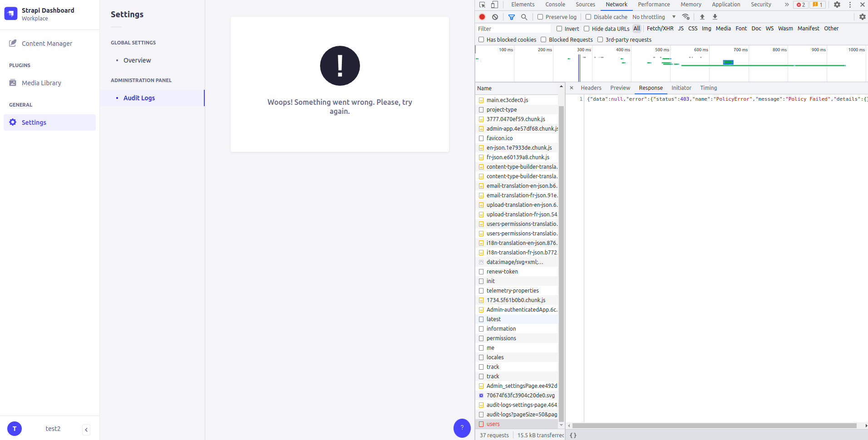Open the Console panel
This screenshot has width=868, height=440.
tap(555, 5)
